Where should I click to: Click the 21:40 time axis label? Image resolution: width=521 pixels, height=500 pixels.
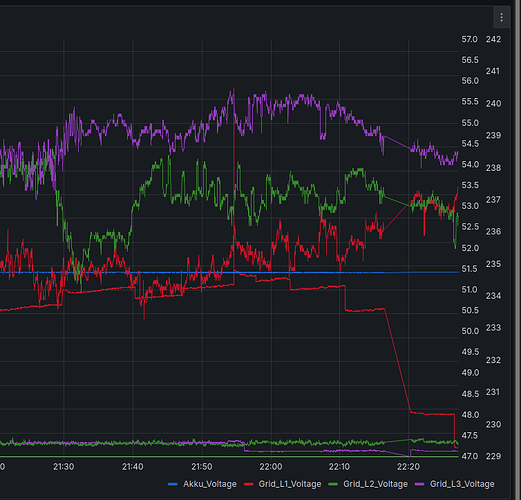click(133, 467)
